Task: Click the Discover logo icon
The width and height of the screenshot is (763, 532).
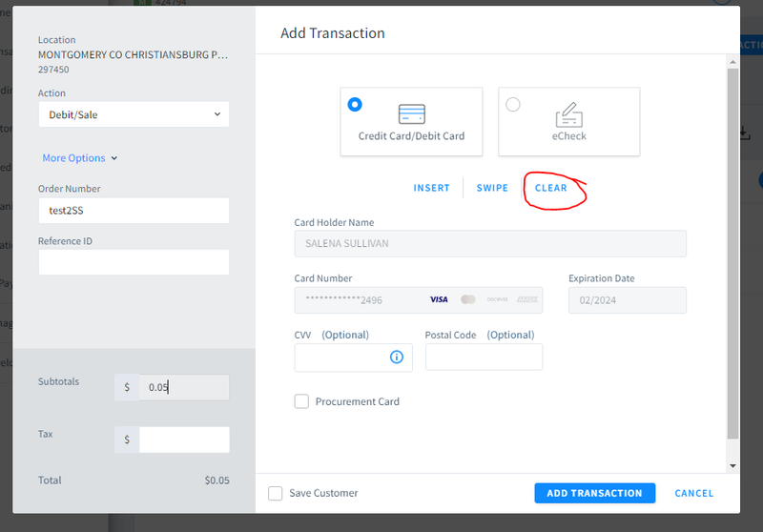Action: pyautogui.click(x=497, y=299)
